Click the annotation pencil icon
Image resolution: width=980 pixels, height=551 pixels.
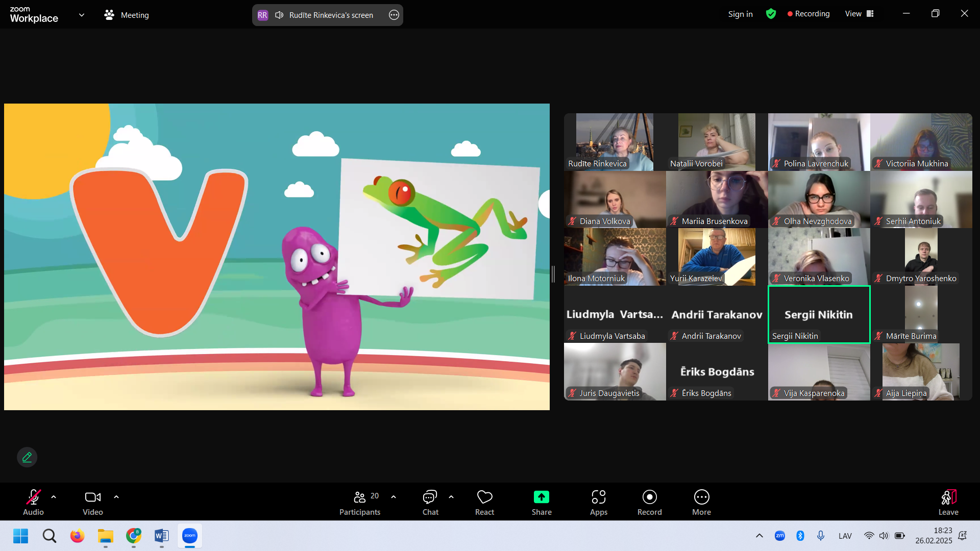(27, 457)
